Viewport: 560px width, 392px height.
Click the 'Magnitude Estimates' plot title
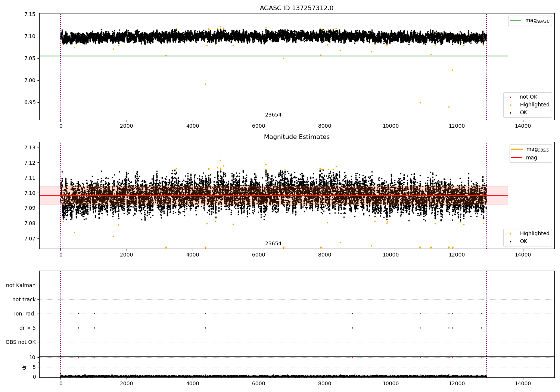296,137
